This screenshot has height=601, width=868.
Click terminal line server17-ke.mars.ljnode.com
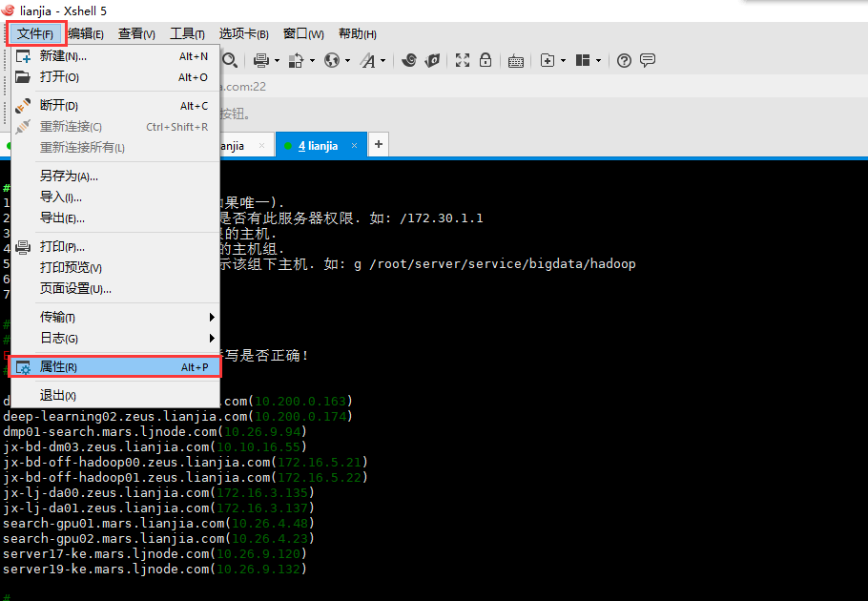coord(155,554)
